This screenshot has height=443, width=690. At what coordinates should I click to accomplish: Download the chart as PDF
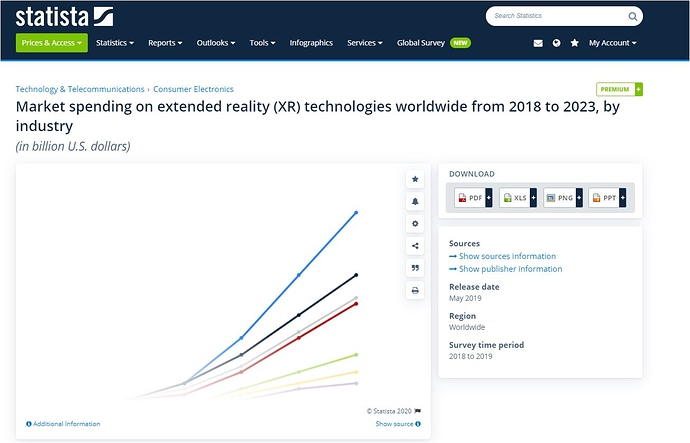pyautogui.click(x=473, y=198)
